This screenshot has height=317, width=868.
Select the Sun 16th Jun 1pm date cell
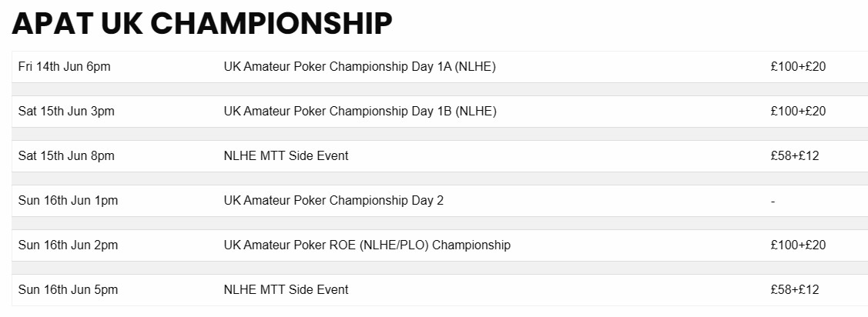click(x=68, y=201)
